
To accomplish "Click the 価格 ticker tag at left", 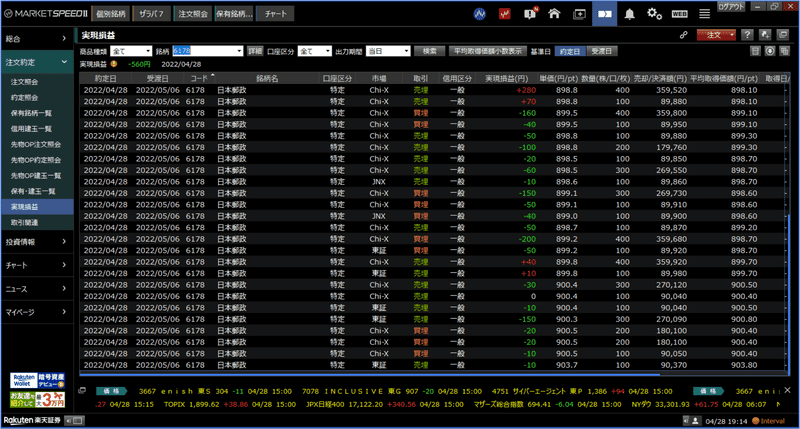I will coord(111,391).
